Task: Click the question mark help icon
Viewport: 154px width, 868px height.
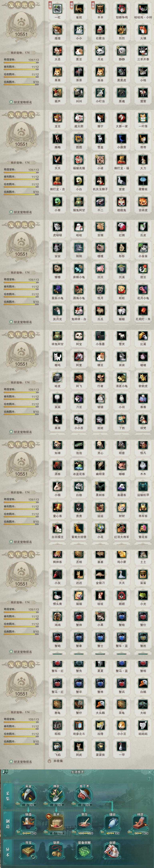Action: pyautogui.click(x=150, y=779)
